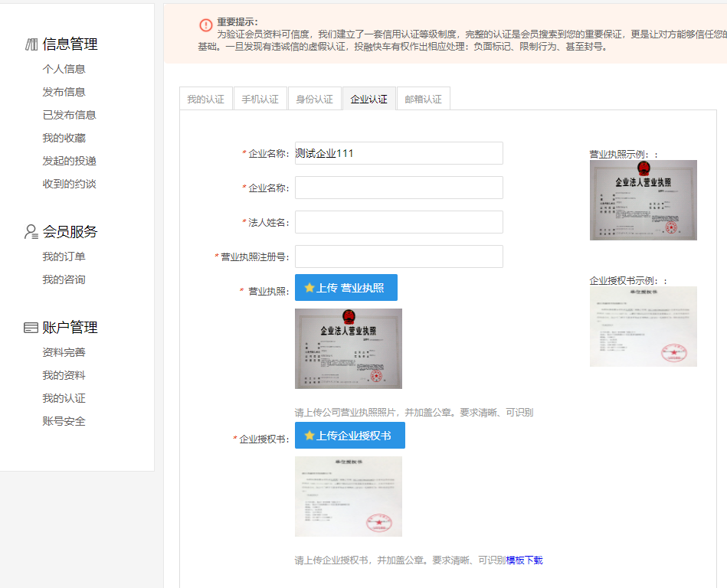
Task: Open the 邮箱认证 tab
Action: coord(423,98)
